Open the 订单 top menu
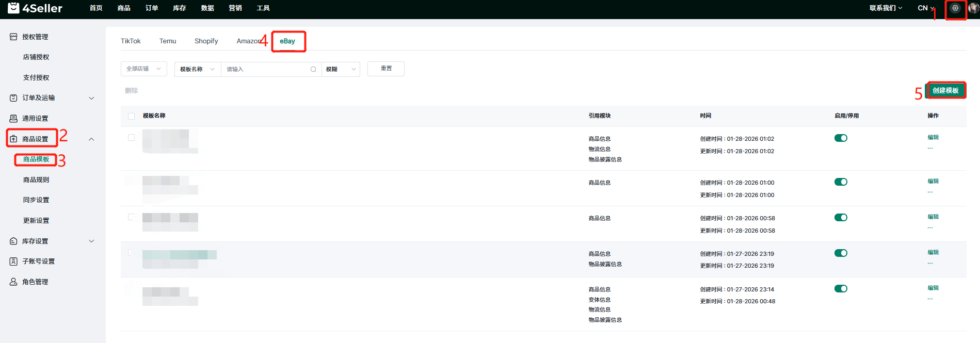 (x=152, y=8)
